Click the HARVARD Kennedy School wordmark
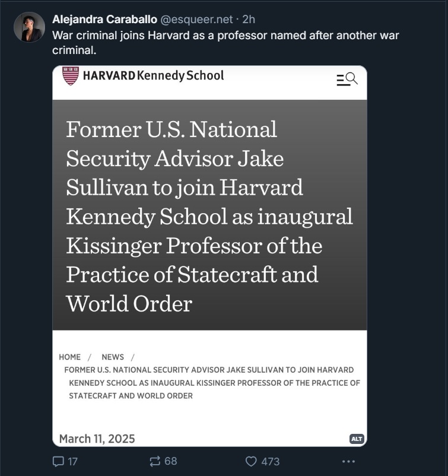This screenshot has height=476, width=448. coord(154,76)
